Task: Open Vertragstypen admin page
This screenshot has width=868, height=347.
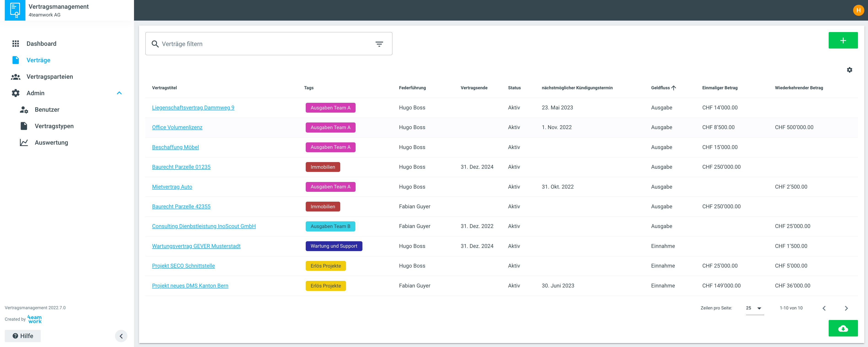Action: [x=54, y=126]
